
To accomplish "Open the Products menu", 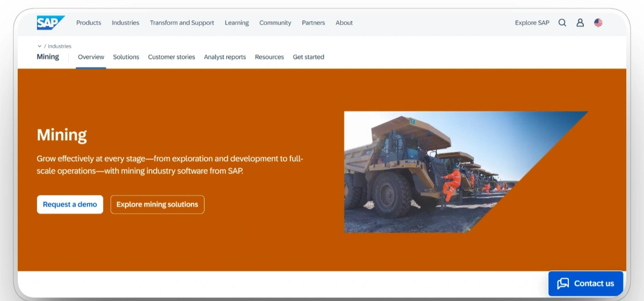I will pyautogui.click(x=89, y=23).
